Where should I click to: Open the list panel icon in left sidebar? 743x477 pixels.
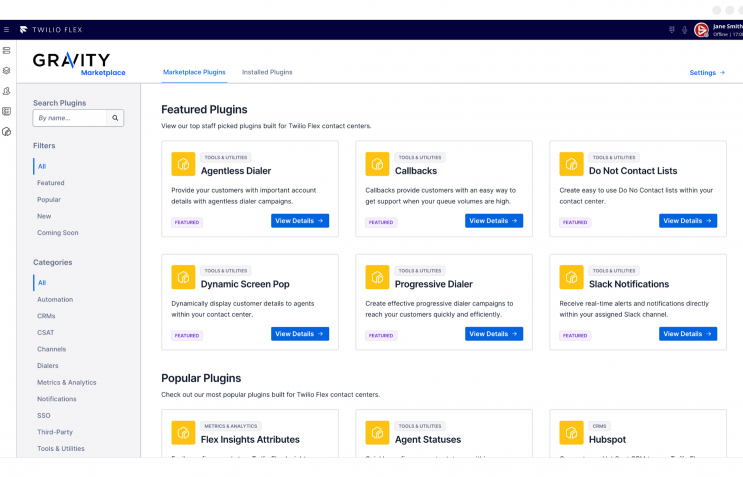[7, 111]
